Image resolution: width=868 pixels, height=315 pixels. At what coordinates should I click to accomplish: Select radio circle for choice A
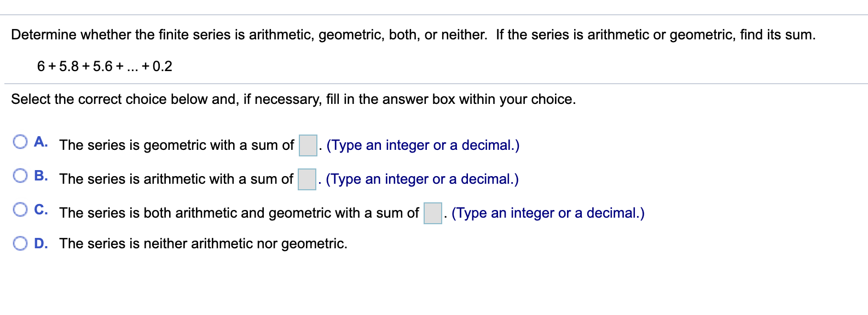20,142
